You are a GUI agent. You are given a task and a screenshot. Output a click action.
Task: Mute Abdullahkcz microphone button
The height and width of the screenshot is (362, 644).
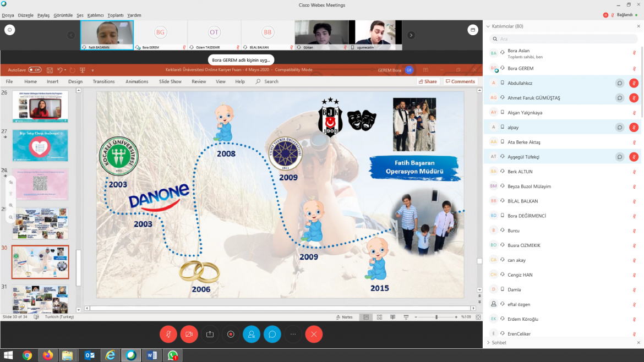click(x=634, y=83)
